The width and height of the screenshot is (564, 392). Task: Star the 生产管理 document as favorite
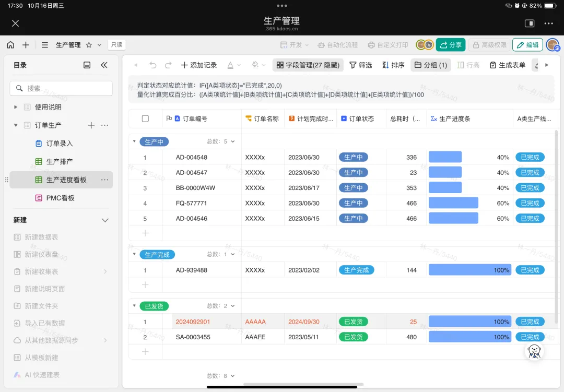89,45
